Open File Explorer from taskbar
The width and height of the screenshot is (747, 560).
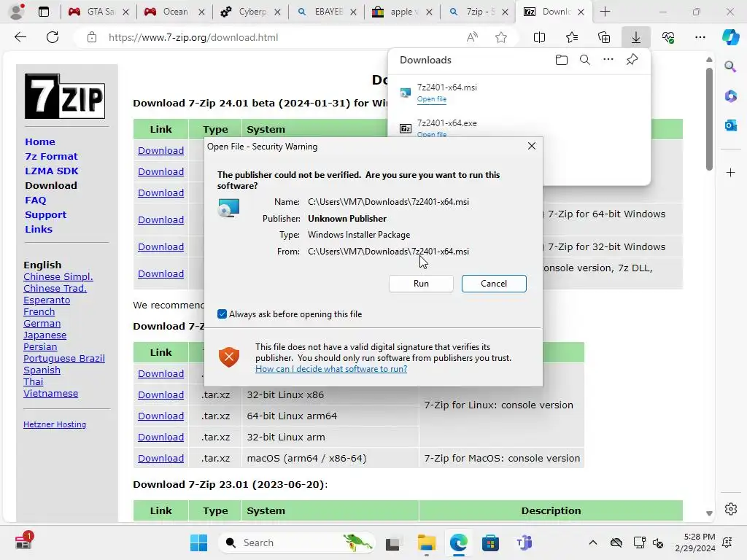point(426,542)
